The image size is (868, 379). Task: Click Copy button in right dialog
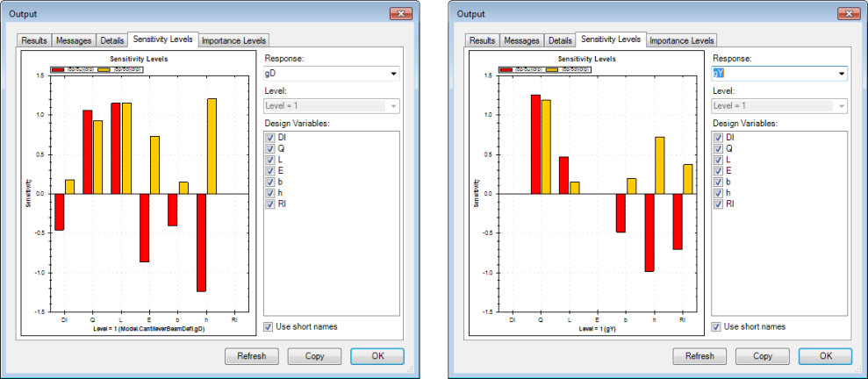(x=763, y=356)
